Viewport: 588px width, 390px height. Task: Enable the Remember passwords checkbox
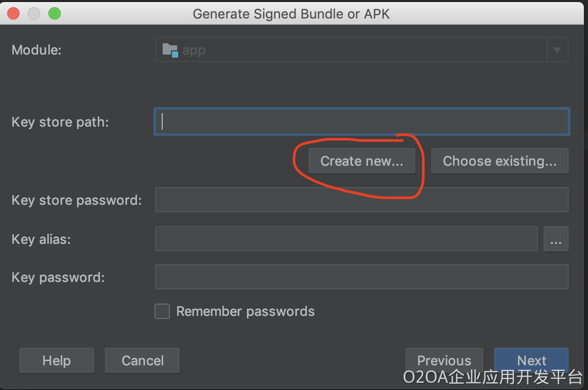coord(162,311)
